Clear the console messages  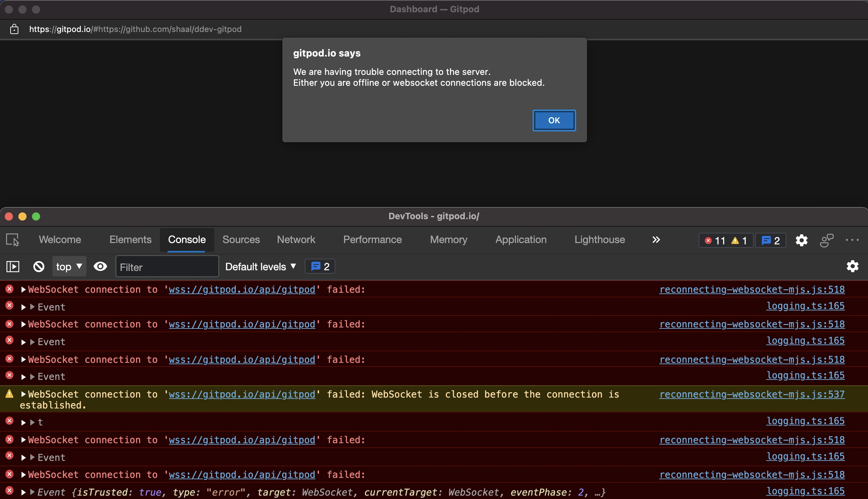39,266
